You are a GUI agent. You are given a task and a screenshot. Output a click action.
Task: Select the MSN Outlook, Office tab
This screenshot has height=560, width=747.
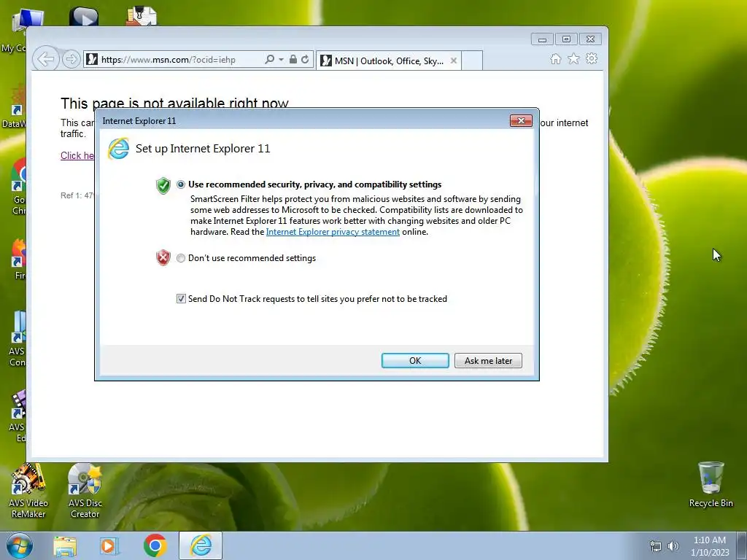pos(388,61)
